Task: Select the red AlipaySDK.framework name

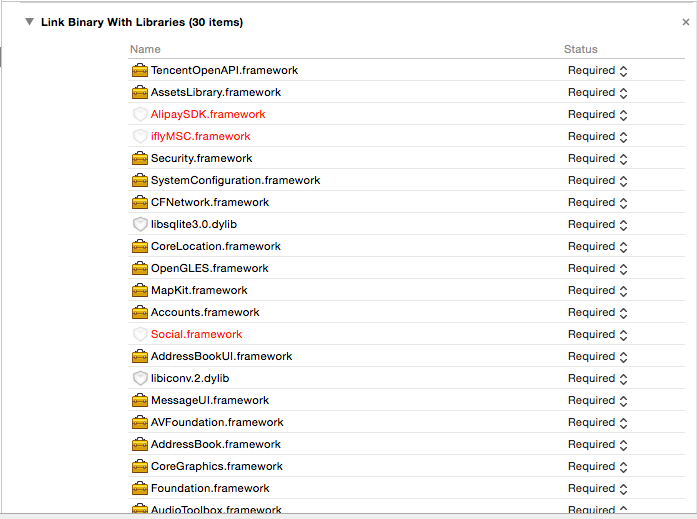Action: point(208,114)
